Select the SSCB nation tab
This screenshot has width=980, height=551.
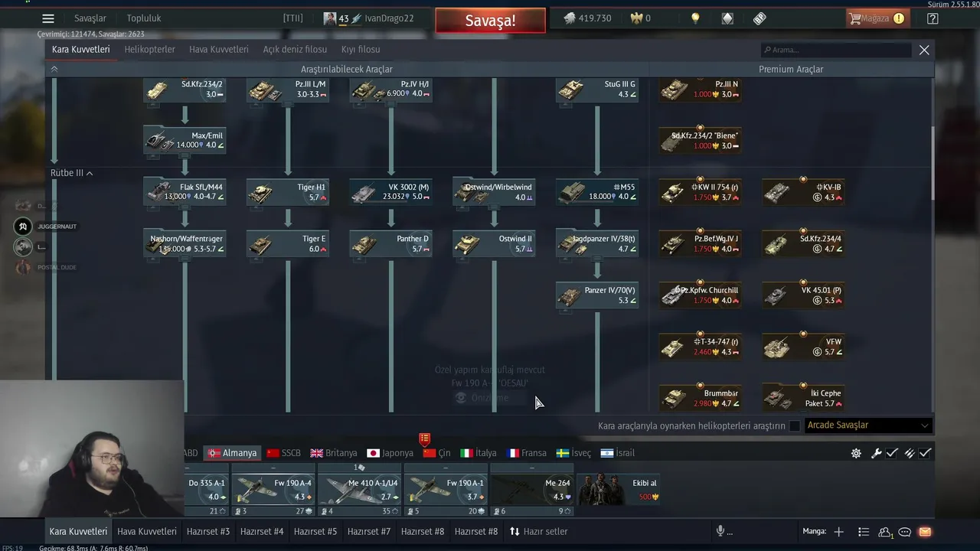click(x=283, y=453)
